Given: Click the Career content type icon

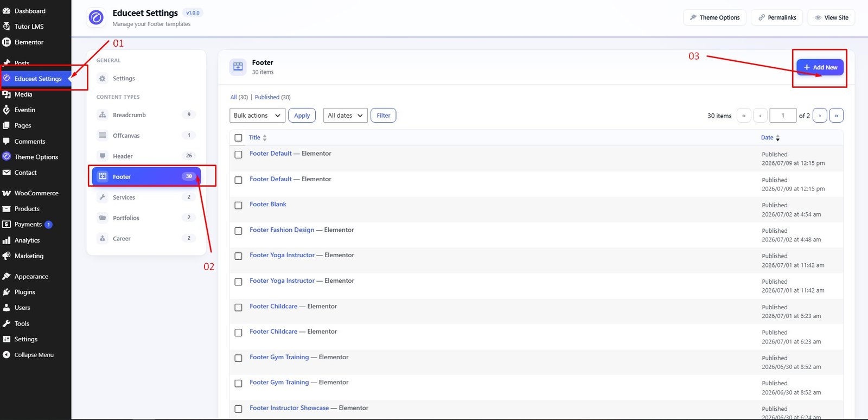Looking at the screenshot, I should click(103, 239).
